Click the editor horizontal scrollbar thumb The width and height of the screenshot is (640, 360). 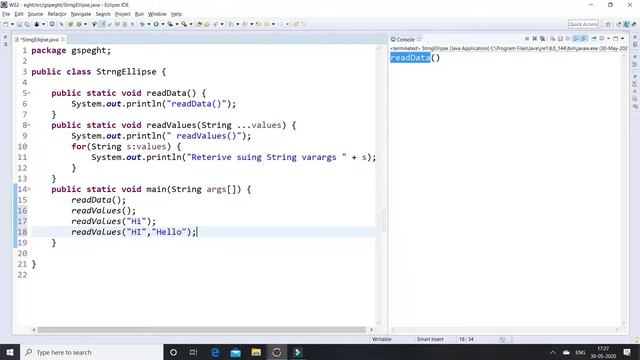click(202, 330)
